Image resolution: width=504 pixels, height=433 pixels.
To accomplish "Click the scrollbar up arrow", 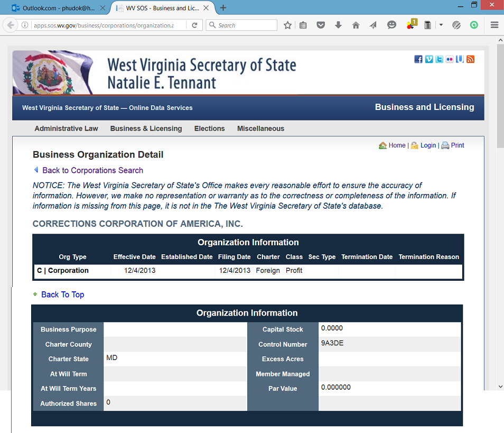I will click(x=500, y=40).
